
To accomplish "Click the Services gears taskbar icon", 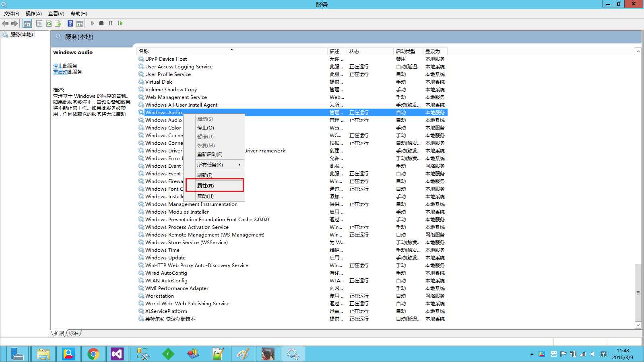I will pyautogui.click(x=293, y=354).
